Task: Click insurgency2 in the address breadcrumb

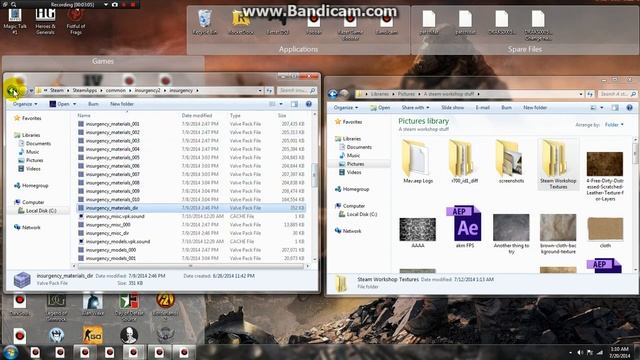Action: [x=147, y=90]
